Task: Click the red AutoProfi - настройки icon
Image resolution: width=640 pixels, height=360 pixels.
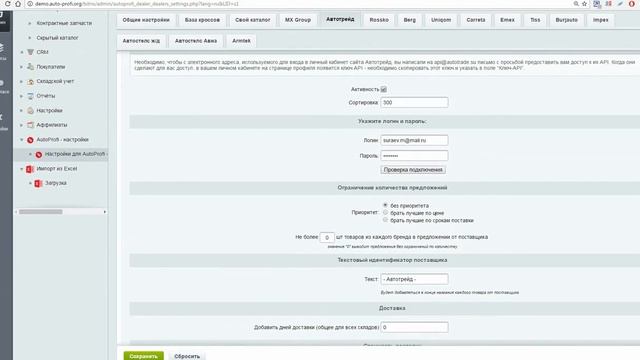Action: coord(30,140)
